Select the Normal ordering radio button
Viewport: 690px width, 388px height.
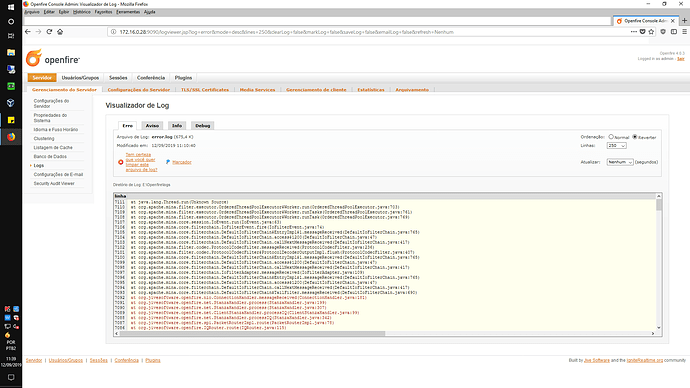point(611,137)
